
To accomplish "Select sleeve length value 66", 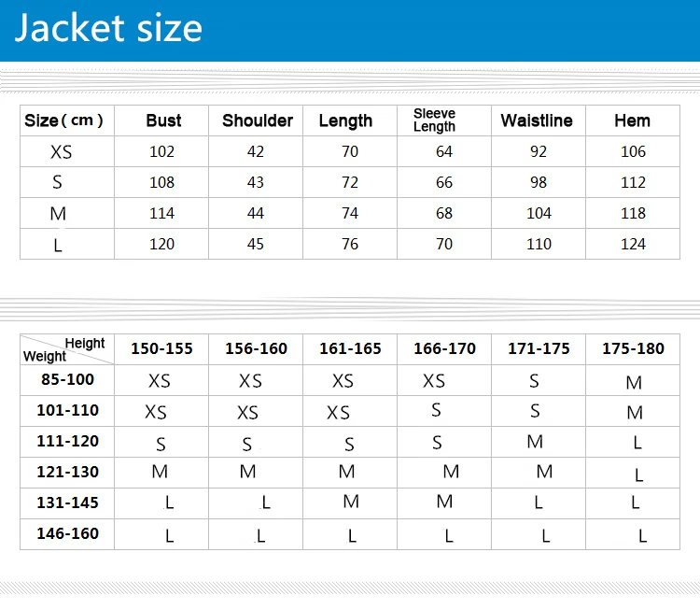I will tap(444, 182).
